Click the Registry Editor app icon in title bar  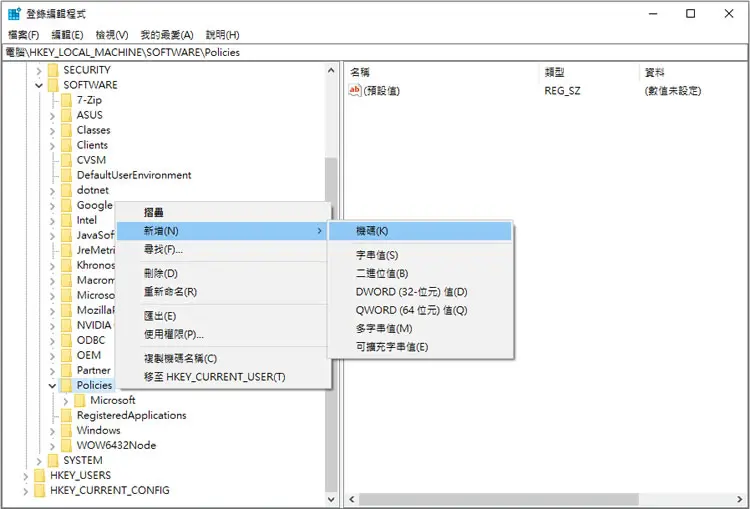[14, 14]
